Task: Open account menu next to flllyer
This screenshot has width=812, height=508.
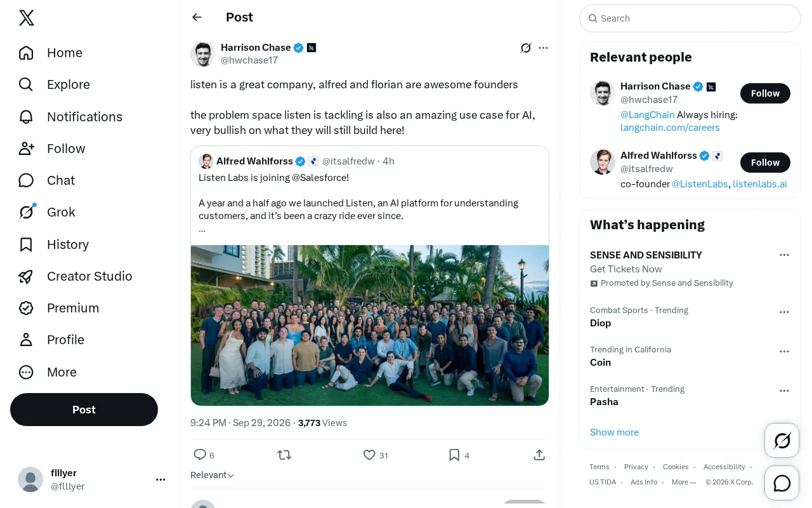Action: 160,479
